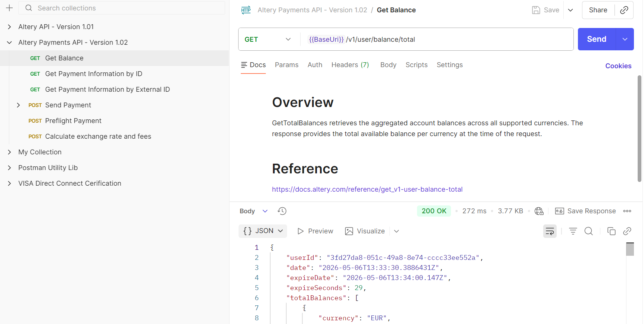Open response more options ellipsis

click(x=627, y=211)
